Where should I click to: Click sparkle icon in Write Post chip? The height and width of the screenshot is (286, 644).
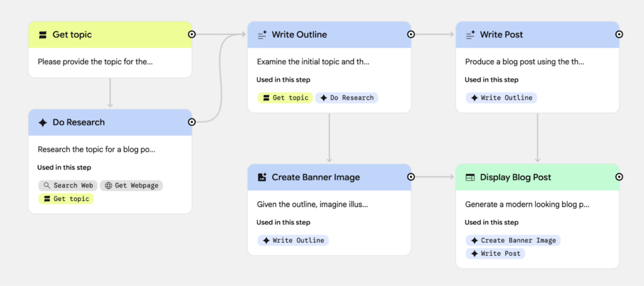(x=474, y=253)
